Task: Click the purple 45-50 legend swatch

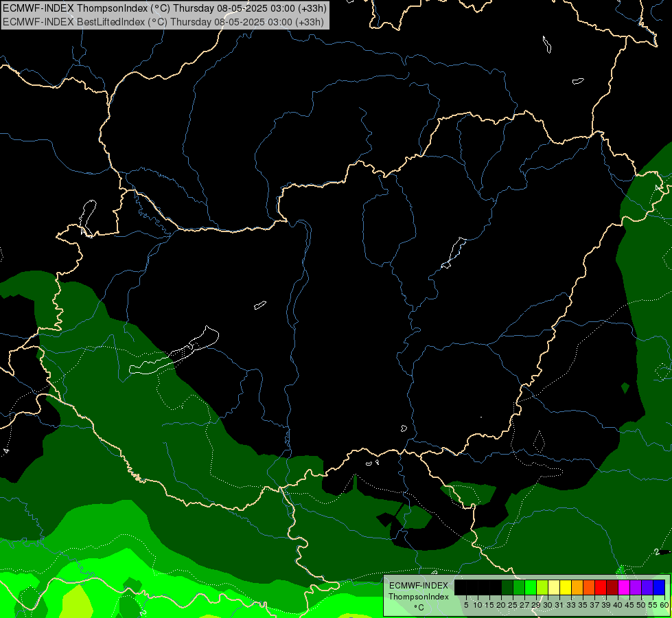Action: [x=636, y=587]
